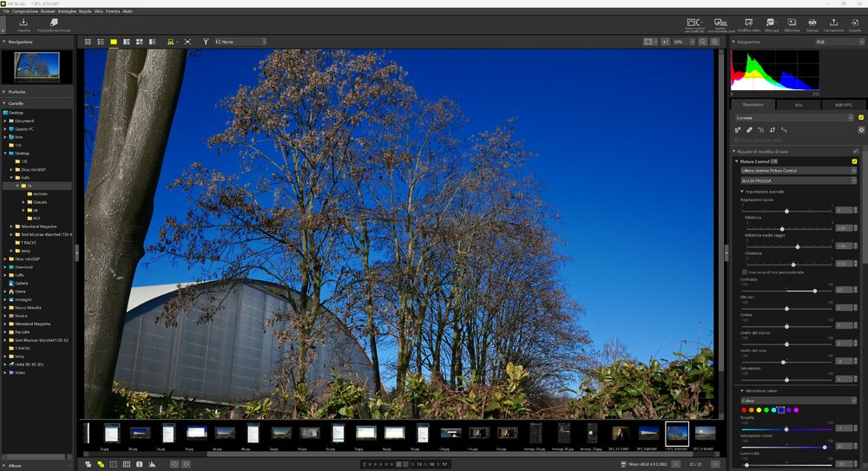Select the Cascata folder

(39, 202)
